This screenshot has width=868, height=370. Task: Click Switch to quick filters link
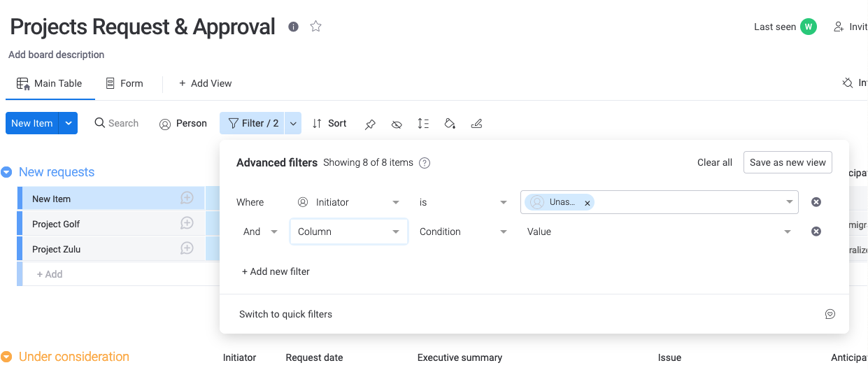(x=285, y=314)
